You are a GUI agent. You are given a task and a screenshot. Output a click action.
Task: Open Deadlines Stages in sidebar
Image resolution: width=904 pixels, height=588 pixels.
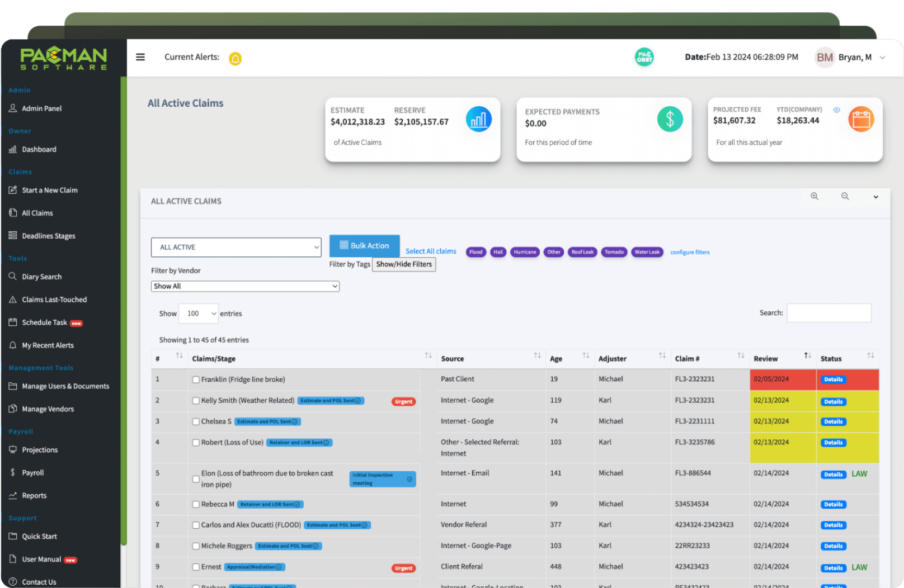48,236
